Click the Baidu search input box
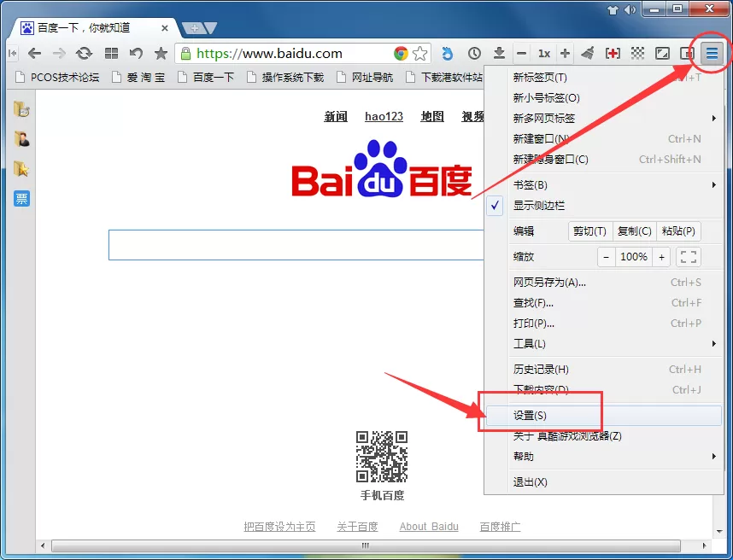733x560 pixels. pos(296,245)
